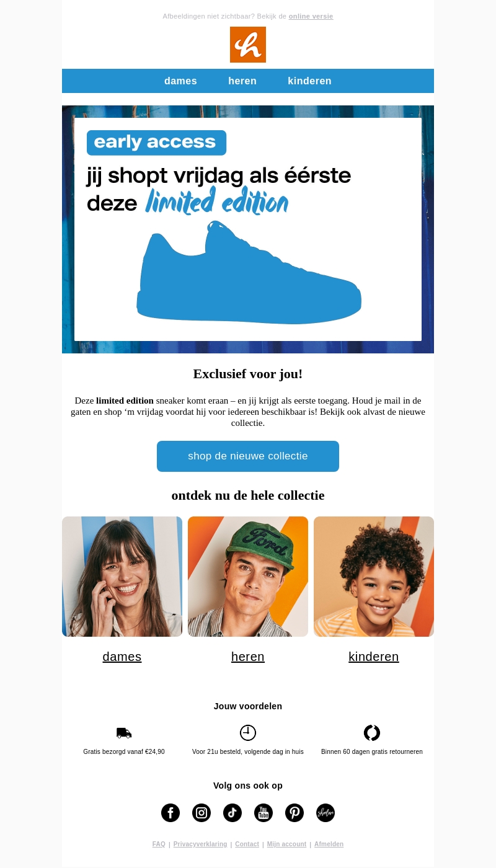Select kinderen in the blue navigation bar

click(309, 81)
